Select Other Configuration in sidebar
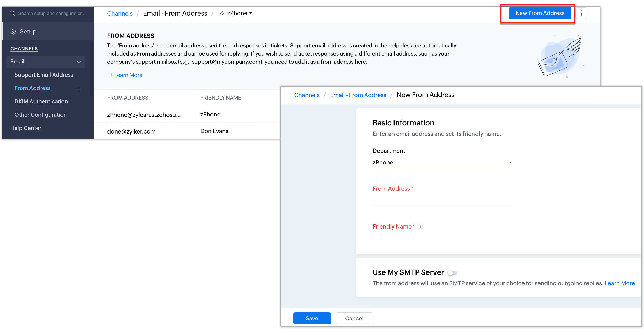 coord(41,115)
